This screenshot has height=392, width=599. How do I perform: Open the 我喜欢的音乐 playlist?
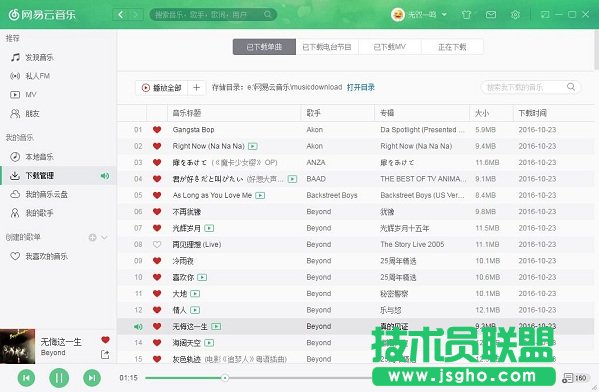pos(39,256)
